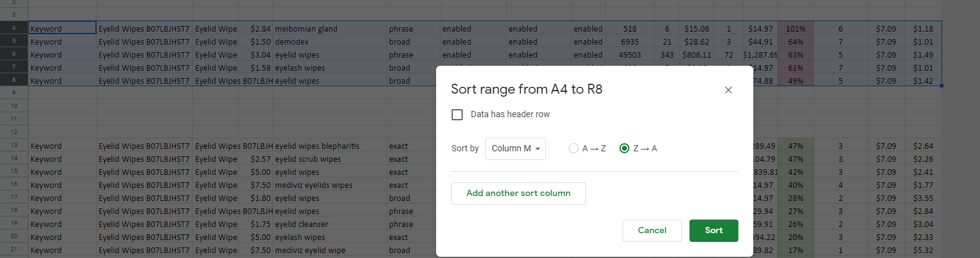Select the A to Z sort order
This screenshot has height=258, width=980.
574,148
